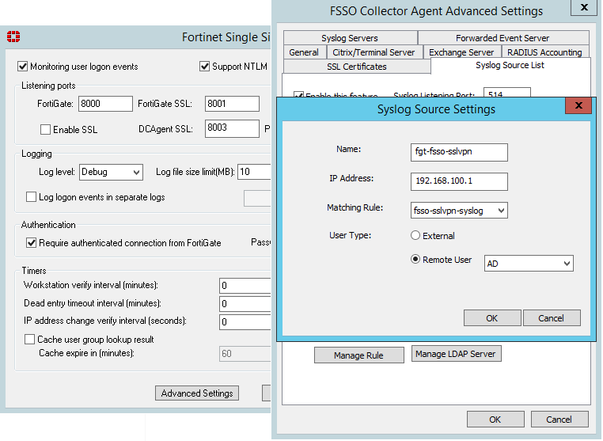The image size is (603, 441).
Task: Open the Log level dropdown
Action: coord(111,172)
